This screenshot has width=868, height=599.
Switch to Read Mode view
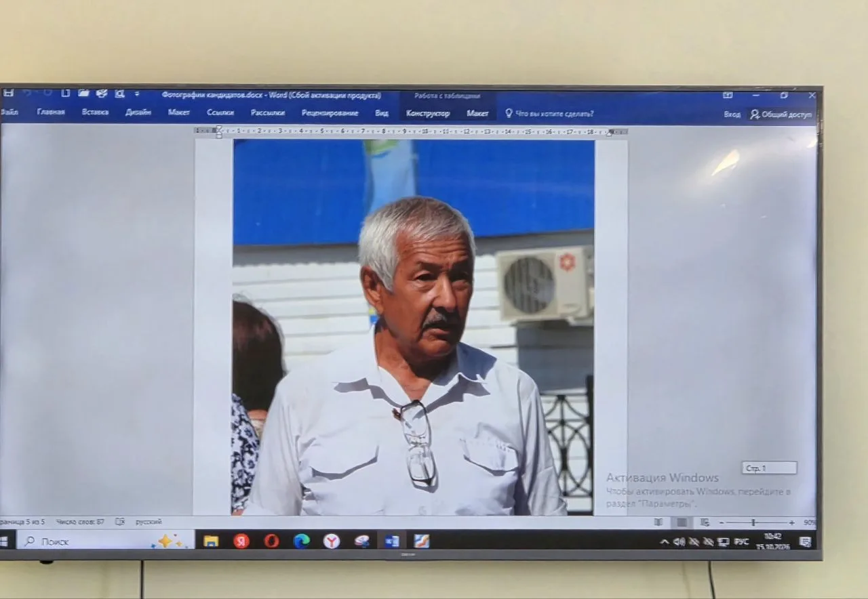[658, 522]
